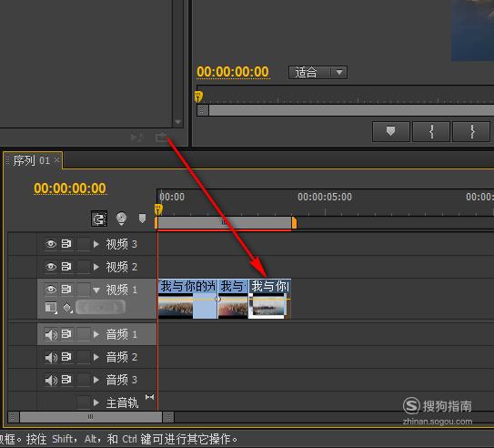Toggle track lock box for 视频 1
494x448 pixels.
click(x=84, y=290)
